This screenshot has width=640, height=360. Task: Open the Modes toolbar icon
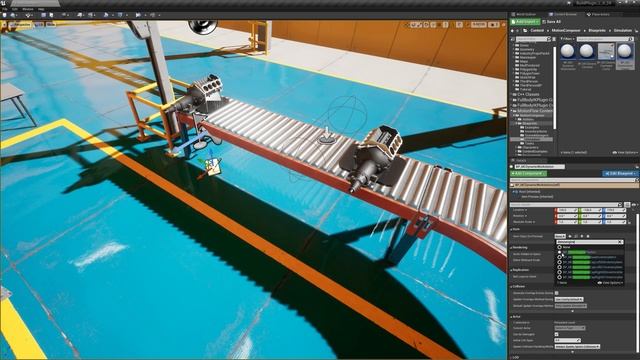28,15
